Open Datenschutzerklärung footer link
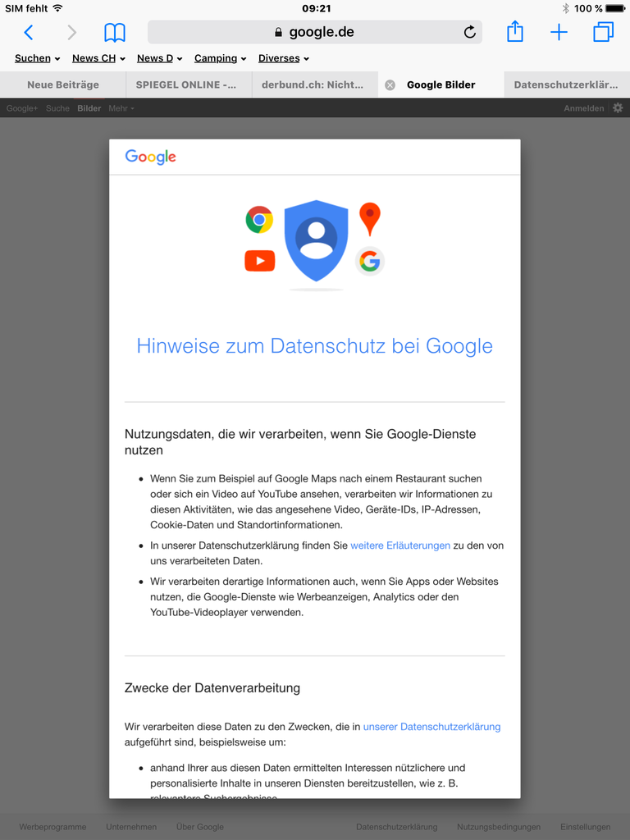This screenshot has height=840, width=630. click(x=396, y=827)
